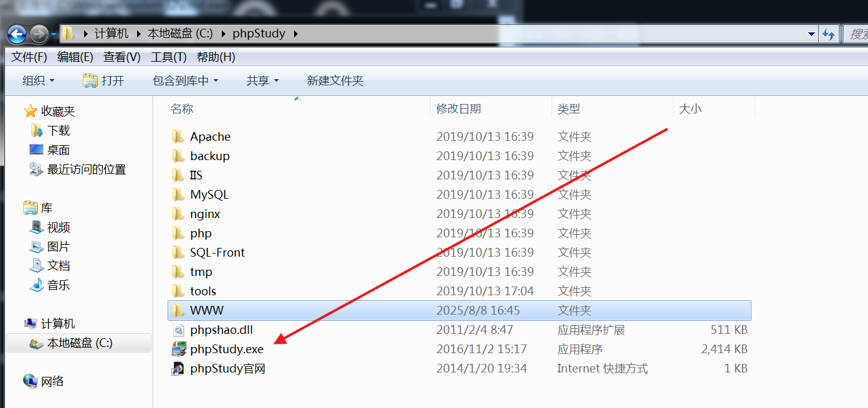Sort by the 大小 column header

690,109
